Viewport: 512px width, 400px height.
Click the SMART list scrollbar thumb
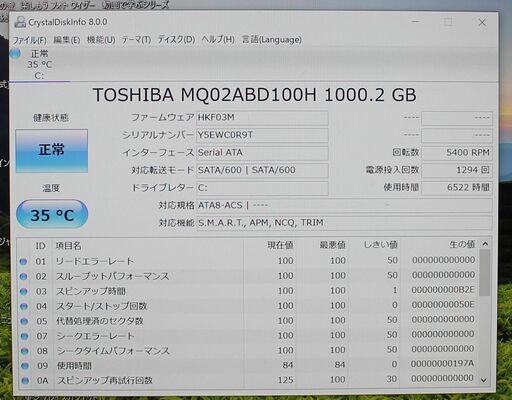coord(485,273)
